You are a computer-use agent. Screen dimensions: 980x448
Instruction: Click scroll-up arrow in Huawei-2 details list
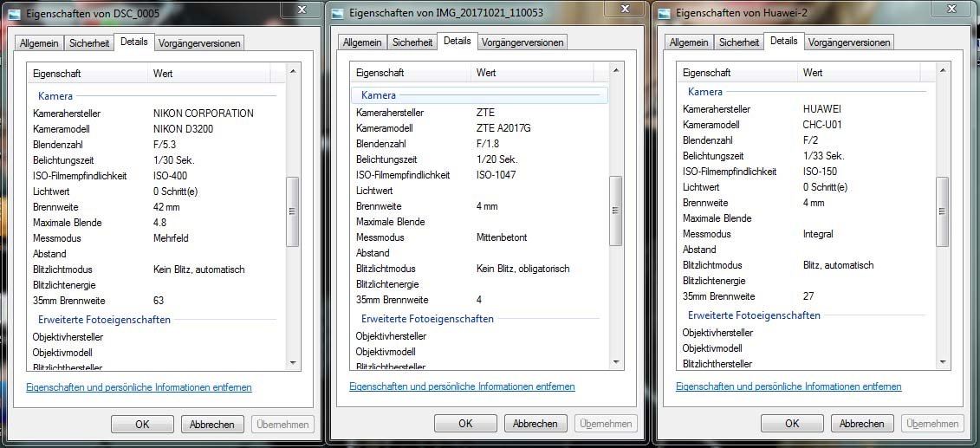tap(943, 72)
